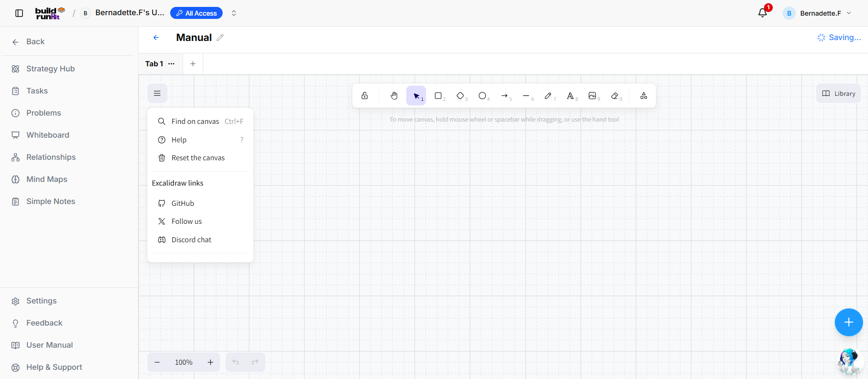Select the Insert image tool
868x379 pixels.
[592, 96]
